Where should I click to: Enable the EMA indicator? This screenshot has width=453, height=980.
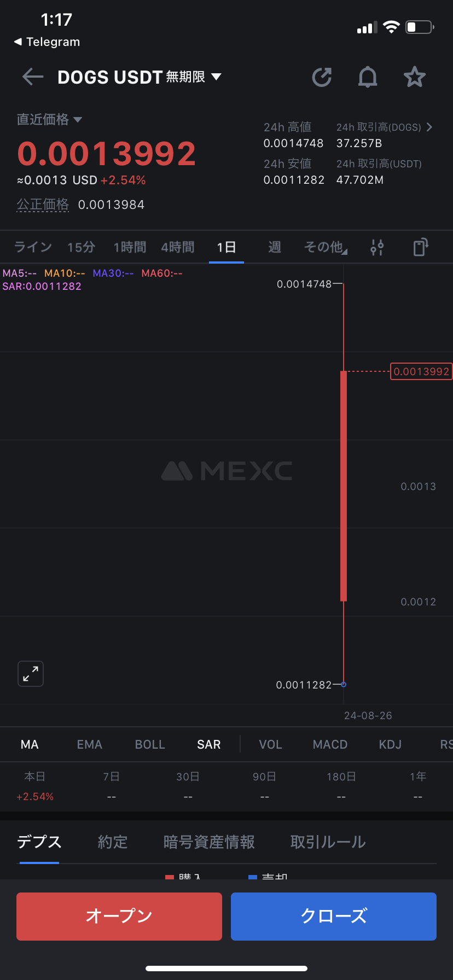tap(90, 744)
